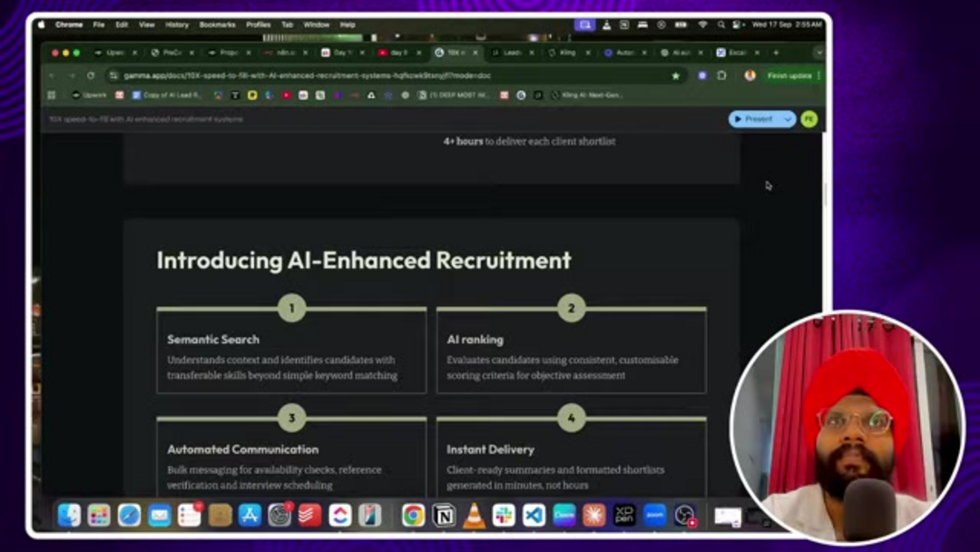The width and height of the screenshot is (980, 552).
Task: Open the bookmarks apps grid icon
Action: click(x=52, y=95)
